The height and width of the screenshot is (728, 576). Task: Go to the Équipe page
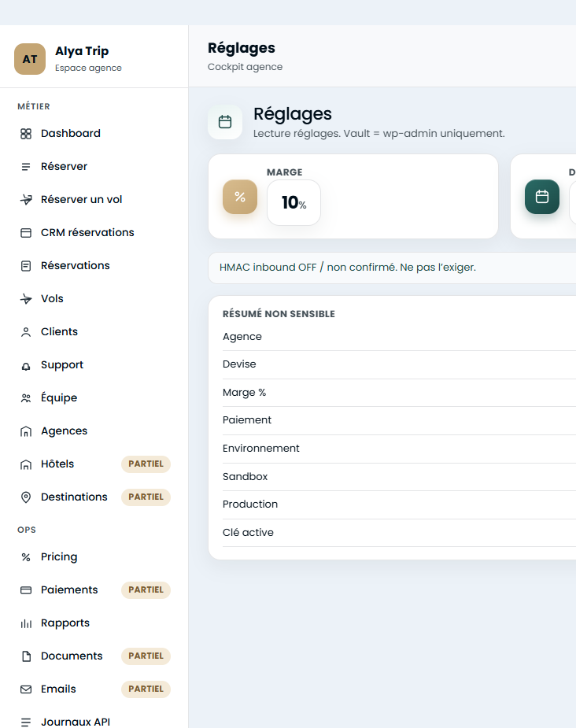point(94,398)
